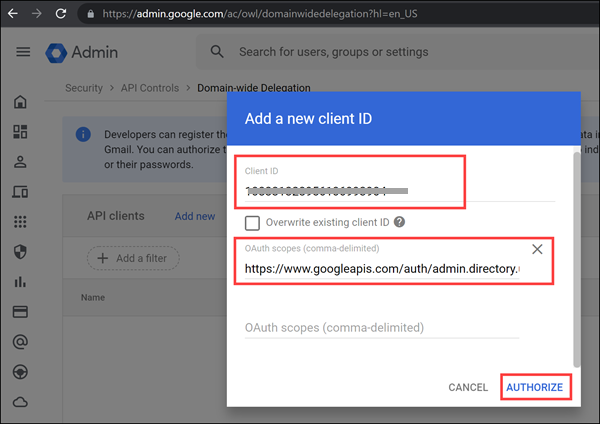The image size is (600, 424).
Task: Click CANCEL in the dialog
Action: click(468, 387)
